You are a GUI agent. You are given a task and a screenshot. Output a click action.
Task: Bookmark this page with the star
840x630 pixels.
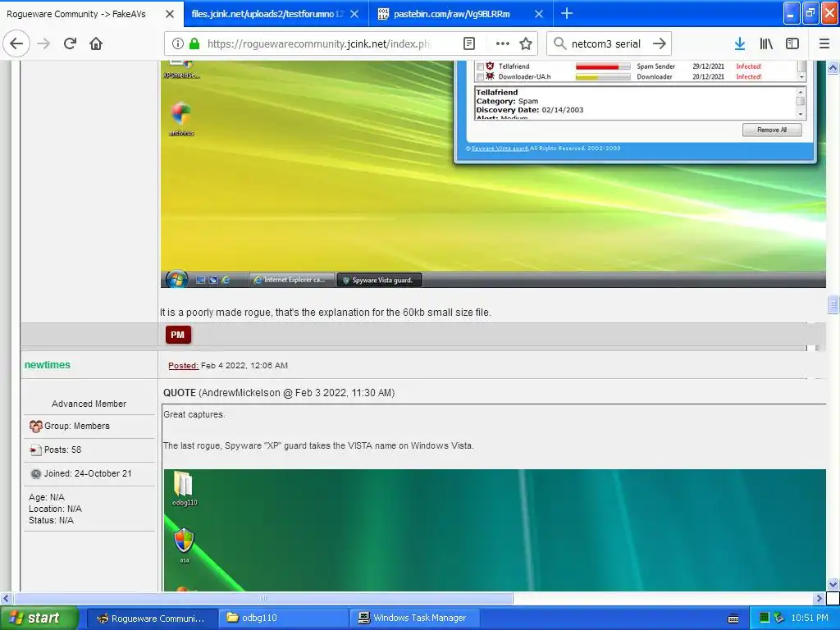pos(526,43)
